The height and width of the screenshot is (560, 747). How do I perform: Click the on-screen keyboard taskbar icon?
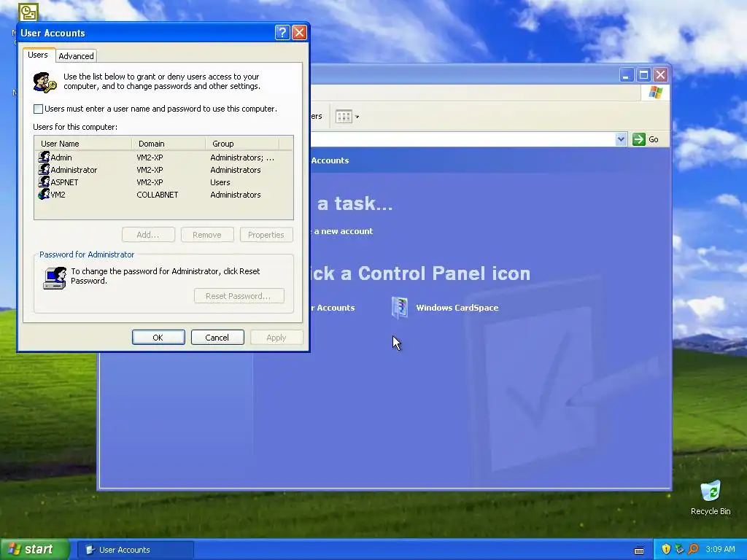[x=639, y=550]
